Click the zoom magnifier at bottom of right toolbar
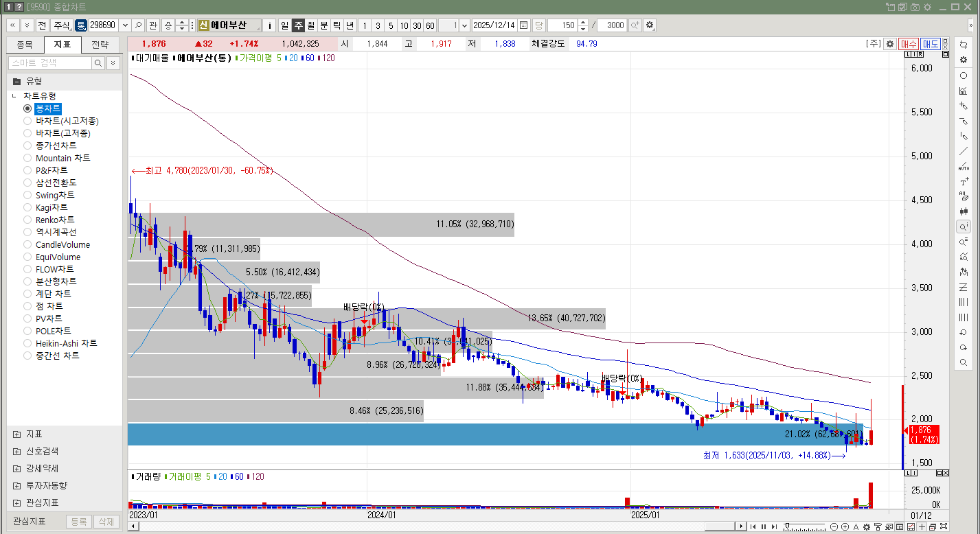Screen dimensions: 980x534 (964, 362)
